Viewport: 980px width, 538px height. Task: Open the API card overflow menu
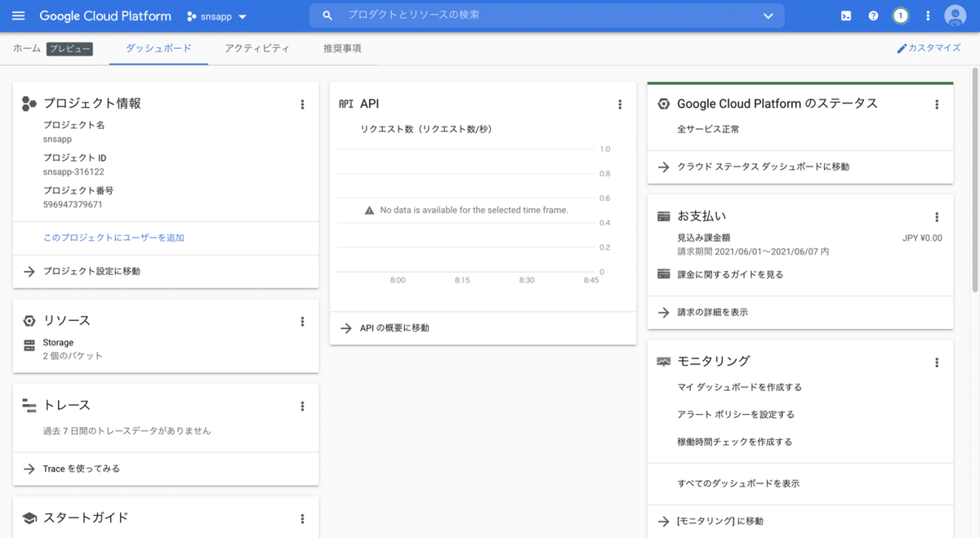[x=620, y=104]
